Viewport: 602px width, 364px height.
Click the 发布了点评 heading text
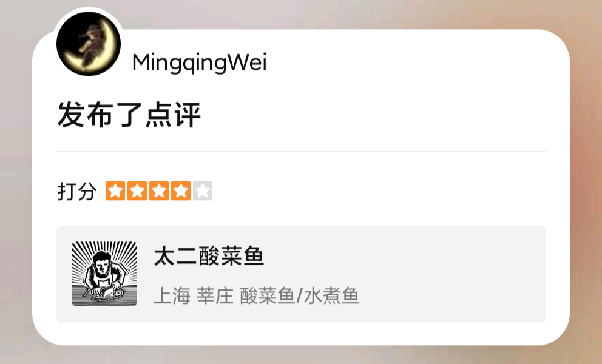pyautogui.click(x=129, y=115)
